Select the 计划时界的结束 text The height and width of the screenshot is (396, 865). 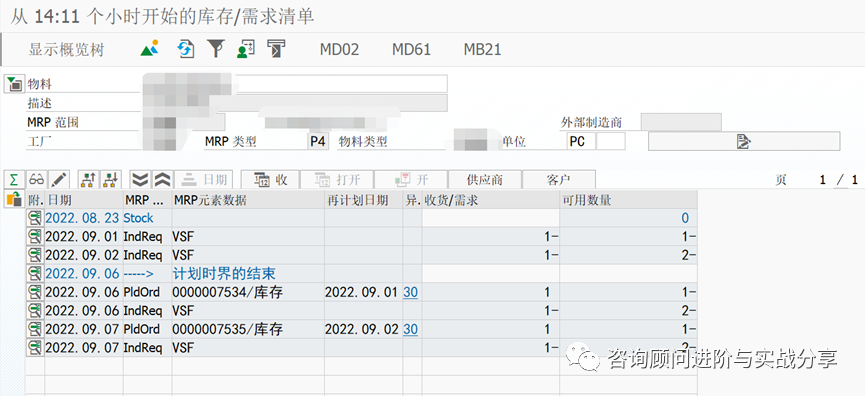(224, 274)
